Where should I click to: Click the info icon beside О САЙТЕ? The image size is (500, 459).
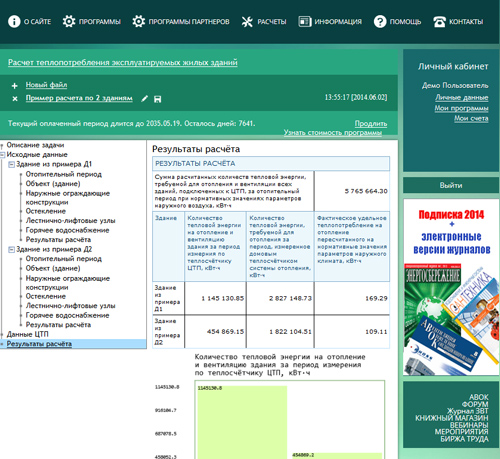[14, 22]
